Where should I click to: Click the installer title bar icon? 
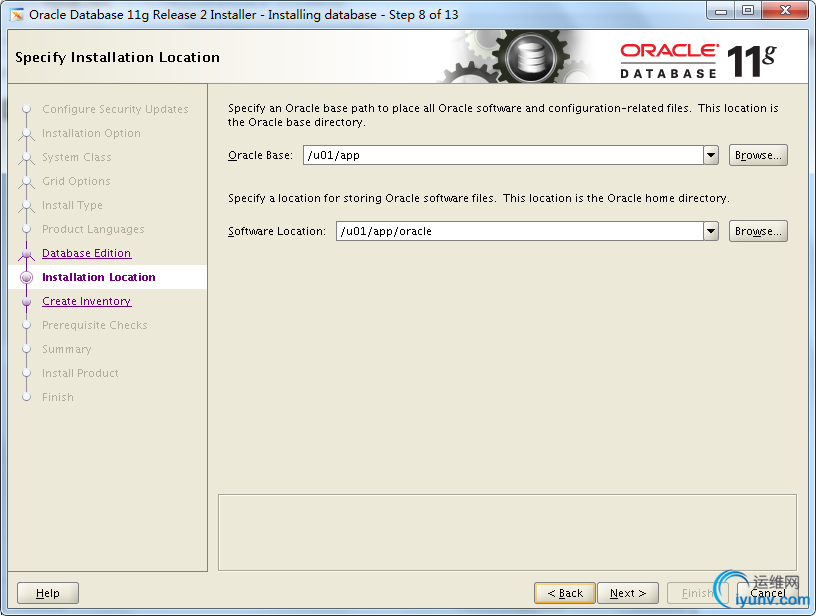point(17,15)
